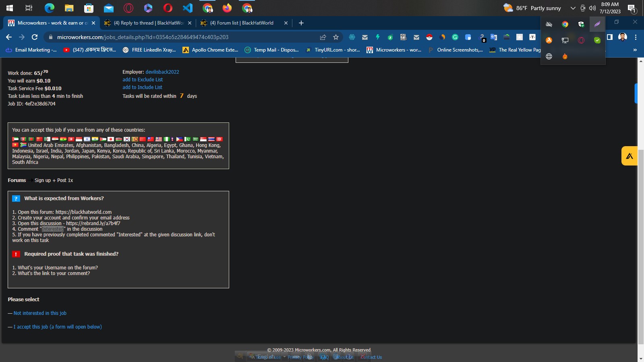Open employer devilisback2022 profile link
The height and width of the screenshot is (362, 644).
162,72
